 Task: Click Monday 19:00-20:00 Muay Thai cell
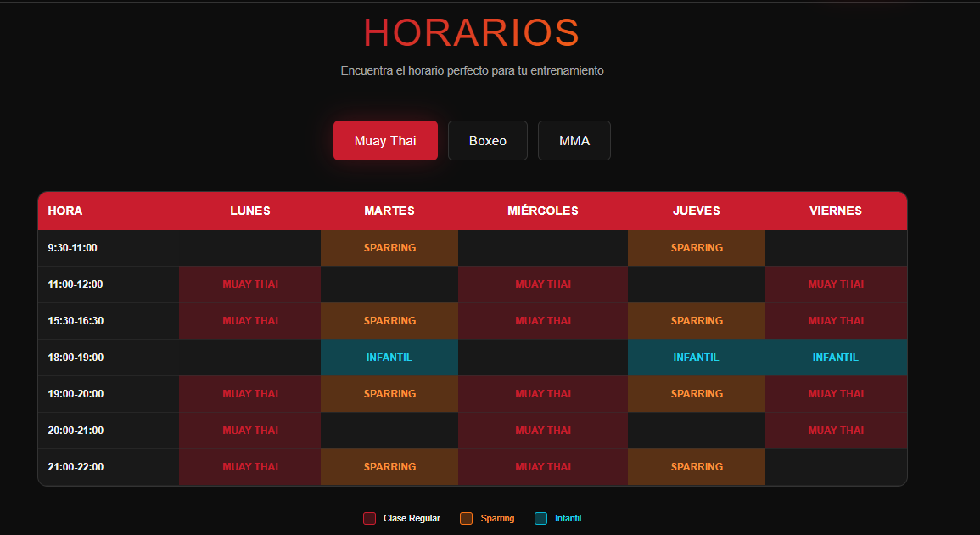[250, 393]
